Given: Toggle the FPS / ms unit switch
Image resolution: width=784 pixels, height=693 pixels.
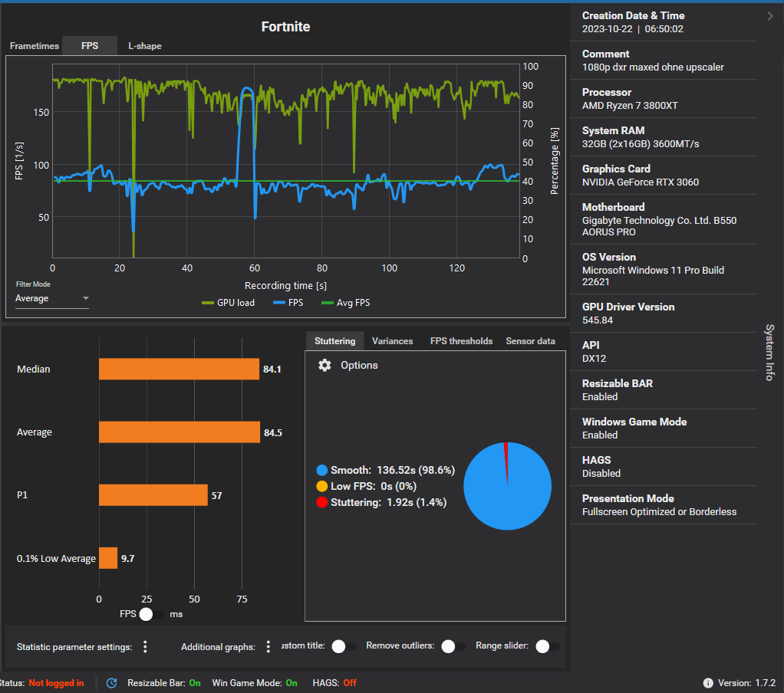Looking at the screenshot, I should 151,614.
